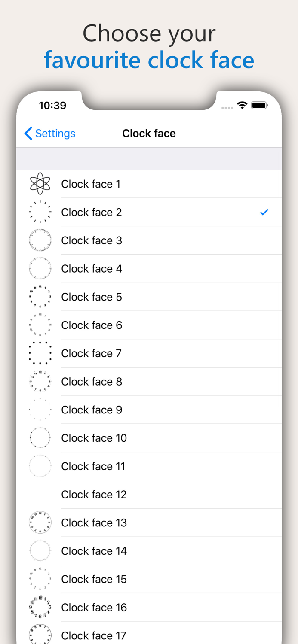Click the Clock face 17 row

point(129,635)
